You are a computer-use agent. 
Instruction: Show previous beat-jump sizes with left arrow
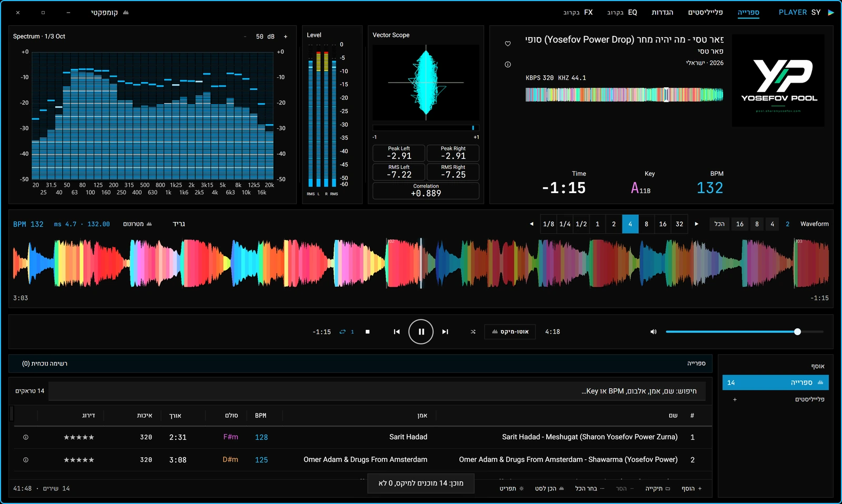pyautogui.click(x=532, y=224)
